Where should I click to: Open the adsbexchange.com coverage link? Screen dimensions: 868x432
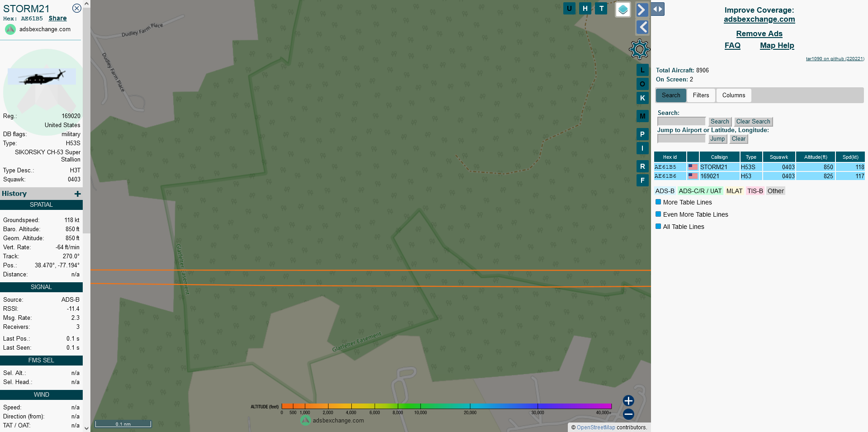point(759,19)
